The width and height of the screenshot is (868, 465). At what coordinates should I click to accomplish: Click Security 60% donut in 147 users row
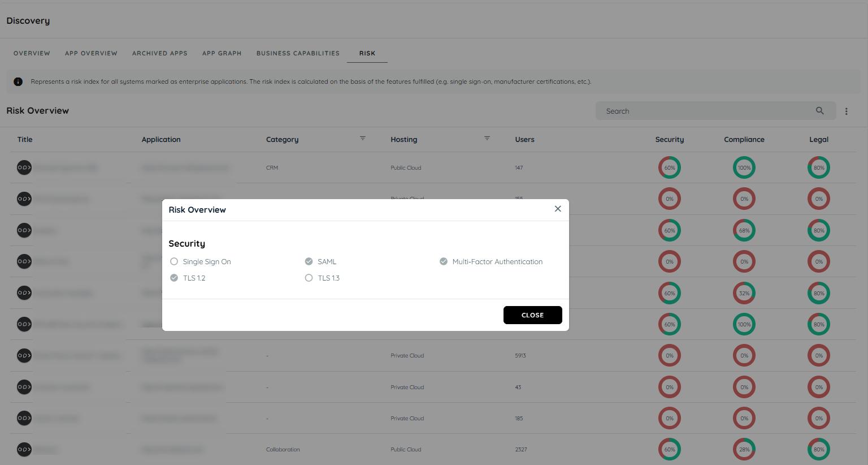coord(670,167)
